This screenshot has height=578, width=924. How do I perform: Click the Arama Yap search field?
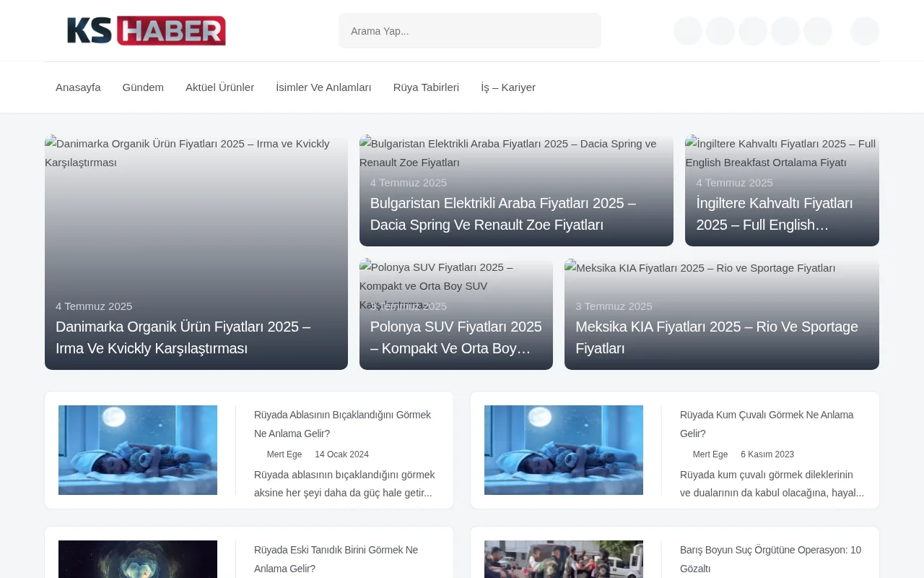[x=469, y=30]
